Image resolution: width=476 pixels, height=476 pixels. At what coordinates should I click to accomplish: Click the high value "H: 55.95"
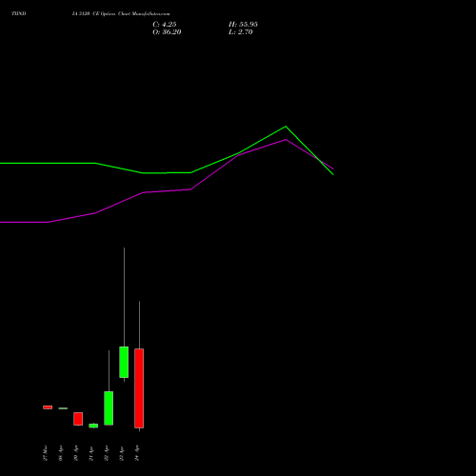(x=243, y=25)
